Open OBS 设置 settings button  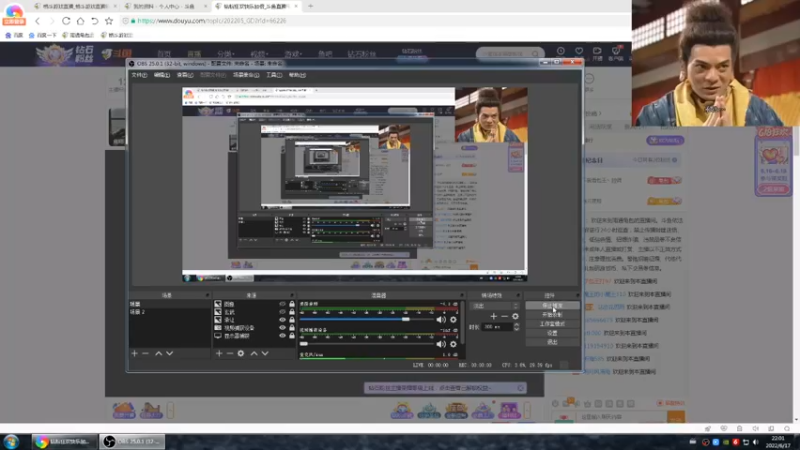click(x=552, y=333)
